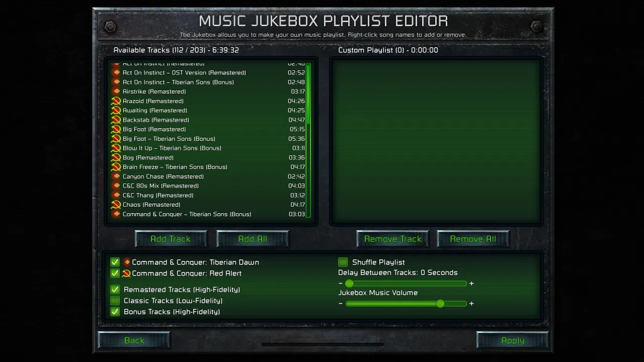Click the Available Tracks list scrollbar

click(308, 140)
